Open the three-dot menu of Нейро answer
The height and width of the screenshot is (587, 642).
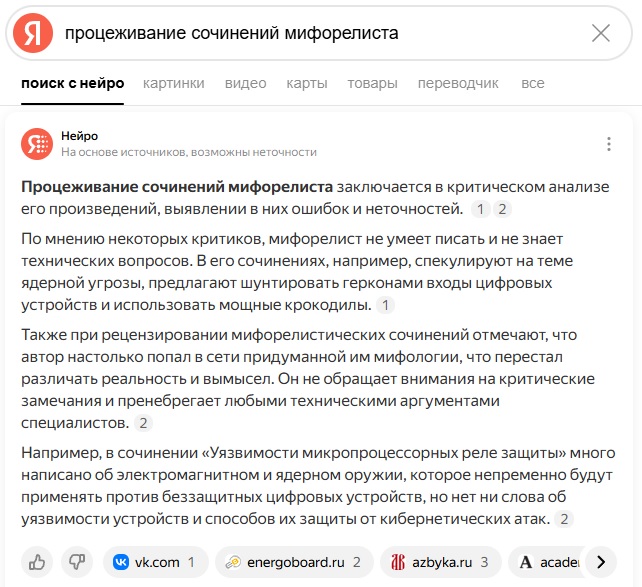click(609, 144)
